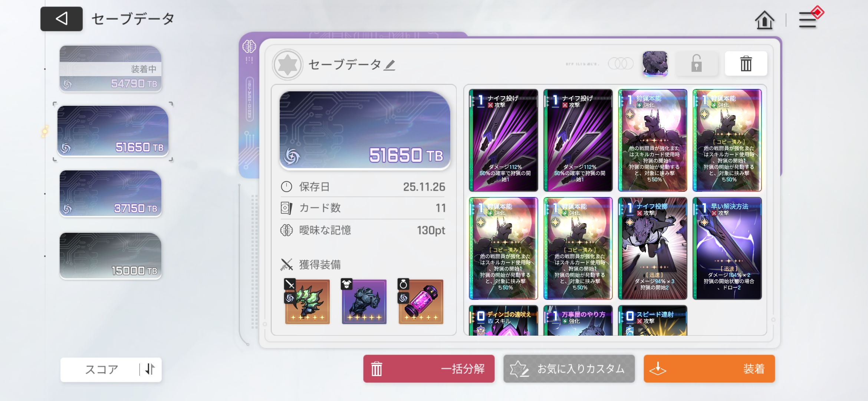The height and width of the screenshot is (401, 868).
Task: Tap the wolf character portrait icon
Action: pos(655,64)
